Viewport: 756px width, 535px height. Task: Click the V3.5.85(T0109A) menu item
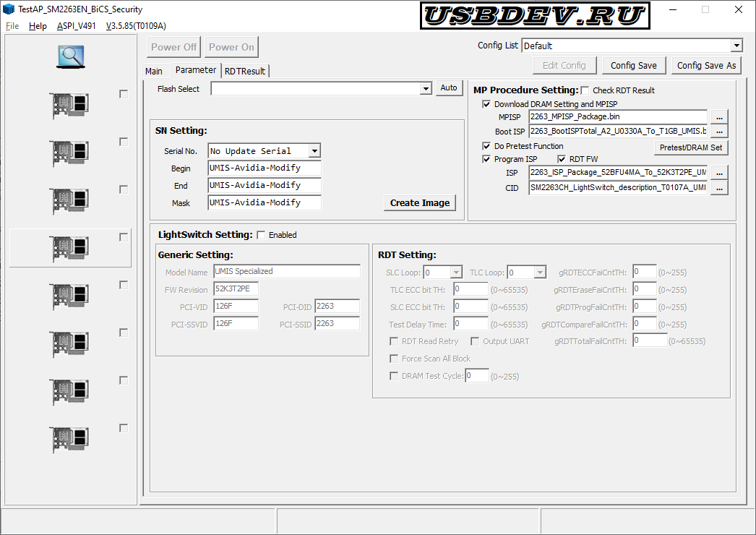136,26
